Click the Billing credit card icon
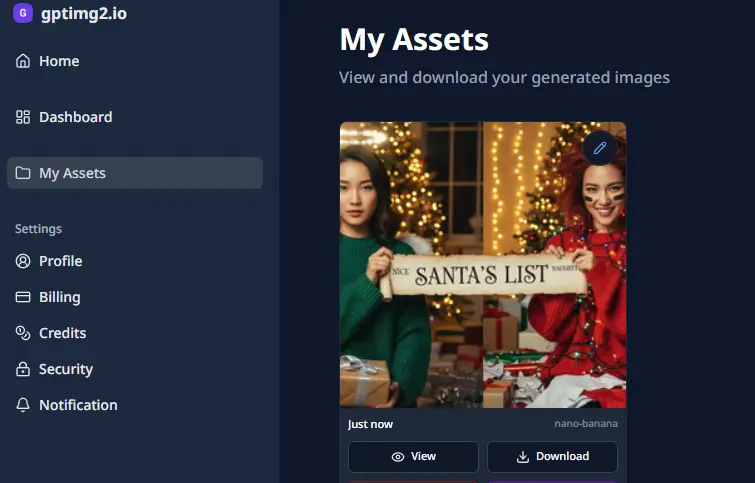Viewport: 755px width, 483px height. click(23, 297)
